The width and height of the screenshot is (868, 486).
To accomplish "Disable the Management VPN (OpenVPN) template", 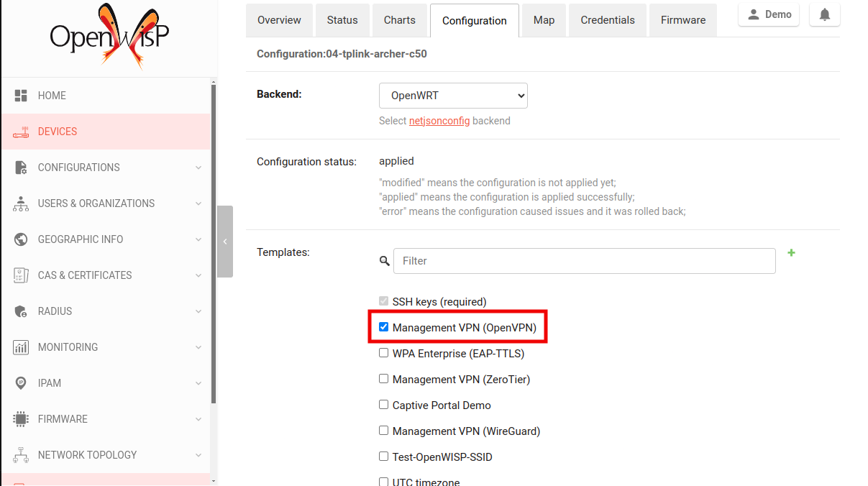I will pos(383,326).
